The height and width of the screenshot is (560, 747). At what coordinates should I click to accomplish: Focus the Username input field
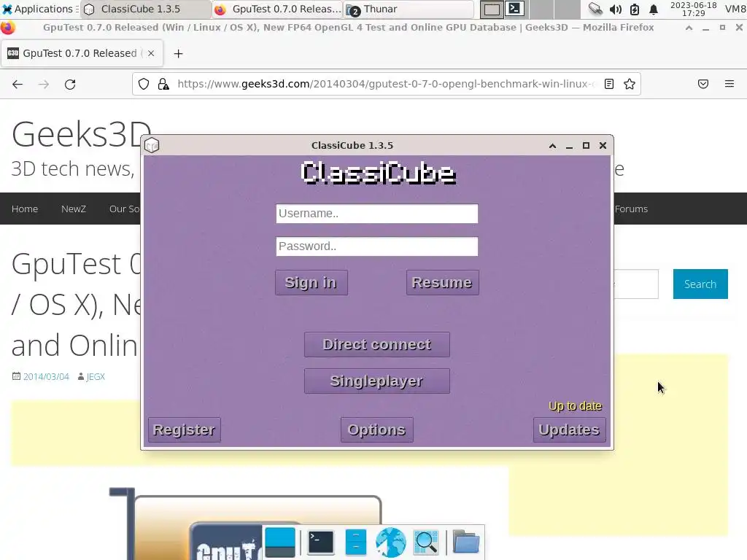pyautogui.click(x=377, y=214)
